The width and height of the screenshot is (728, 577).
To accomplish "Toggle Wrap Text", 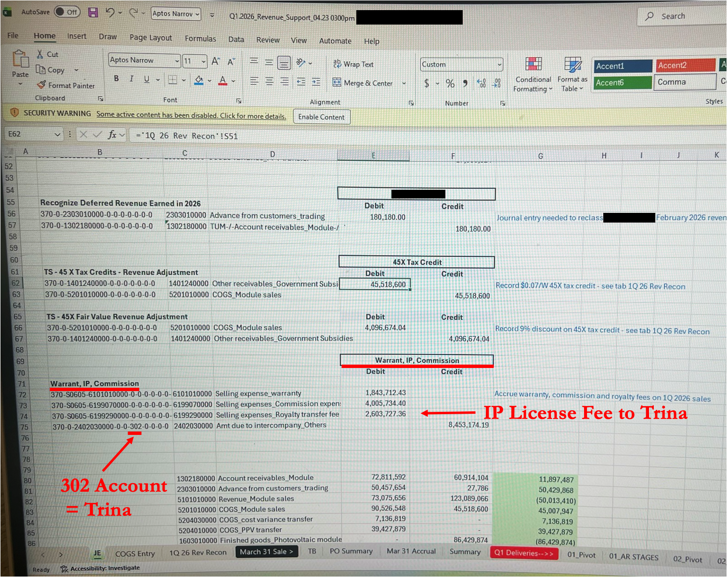I will [x=353, y=64].
